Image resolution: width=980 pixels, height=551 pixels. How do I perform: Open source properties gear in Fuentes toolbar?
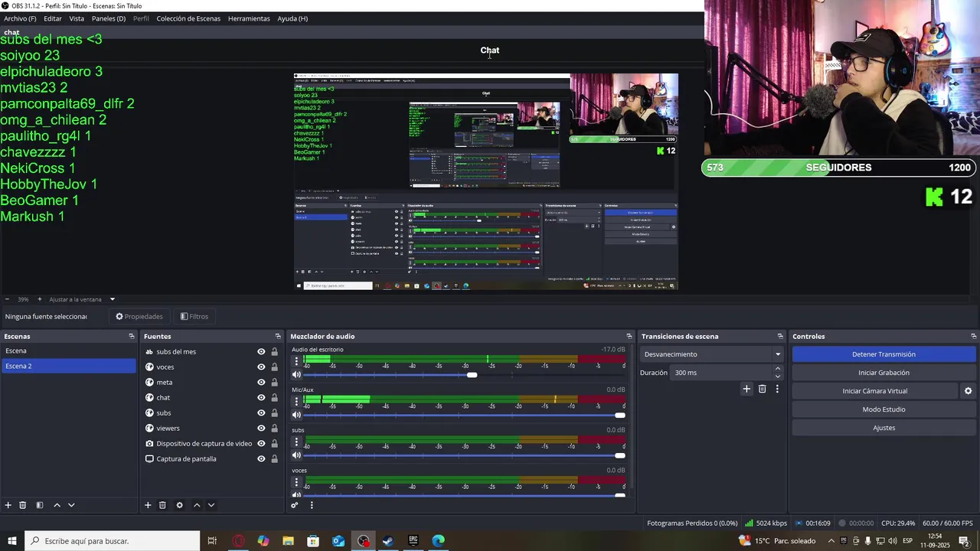pos(180,505)
